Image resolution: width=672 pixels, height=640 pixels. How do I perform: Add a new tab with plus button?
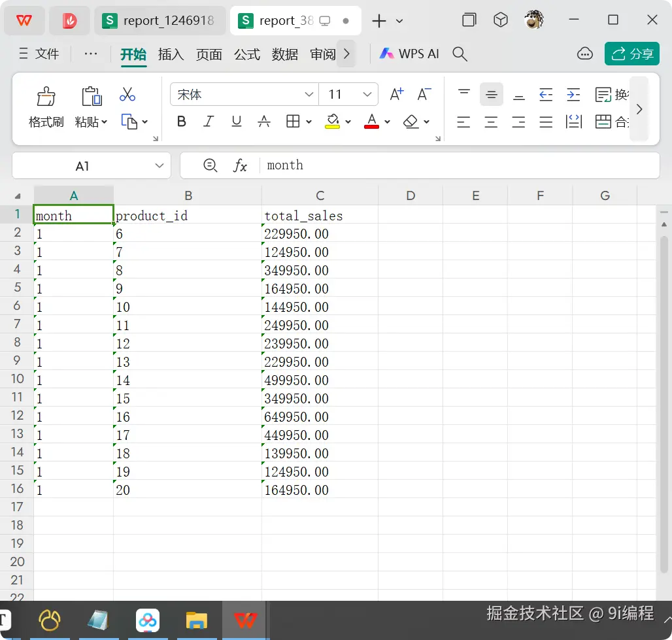coord(379,20)
